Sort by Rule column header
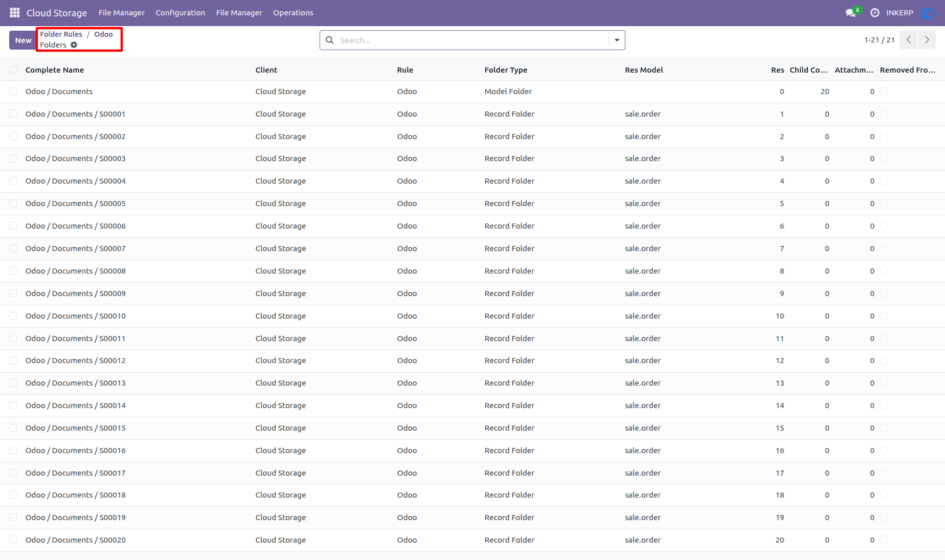This screenshot has height=560, width=945. (405, 70)
